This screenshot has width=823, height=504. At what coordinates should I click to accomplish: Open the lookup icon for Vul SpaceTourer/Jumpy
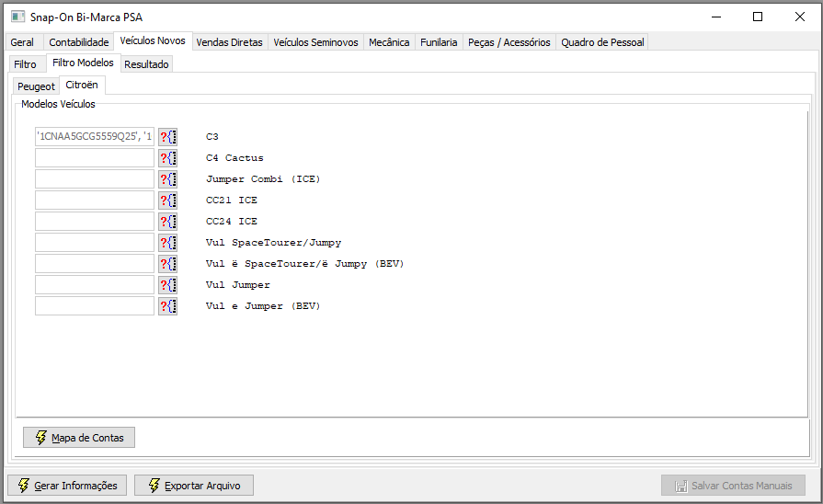pos(168,243)
